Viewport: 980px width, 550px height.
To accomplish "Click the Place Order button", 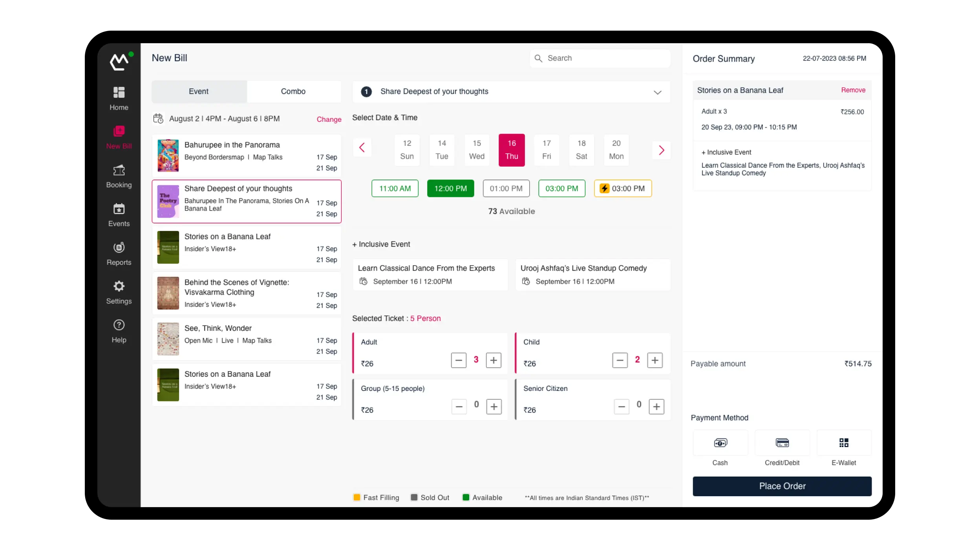I will [782, 486].
